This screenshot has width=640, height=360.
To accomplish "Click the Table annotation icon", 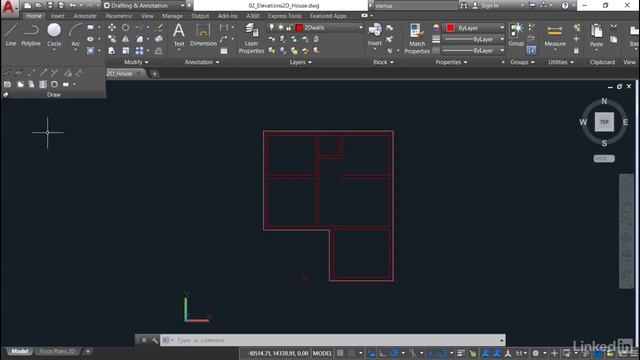I will coord(224,51).
